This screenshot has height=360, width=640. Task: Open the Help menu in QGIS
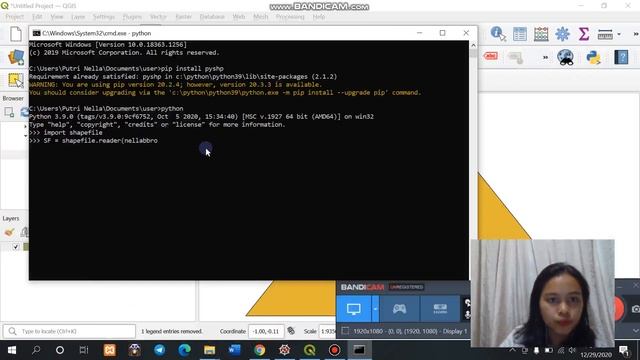[x=319, y=17]
